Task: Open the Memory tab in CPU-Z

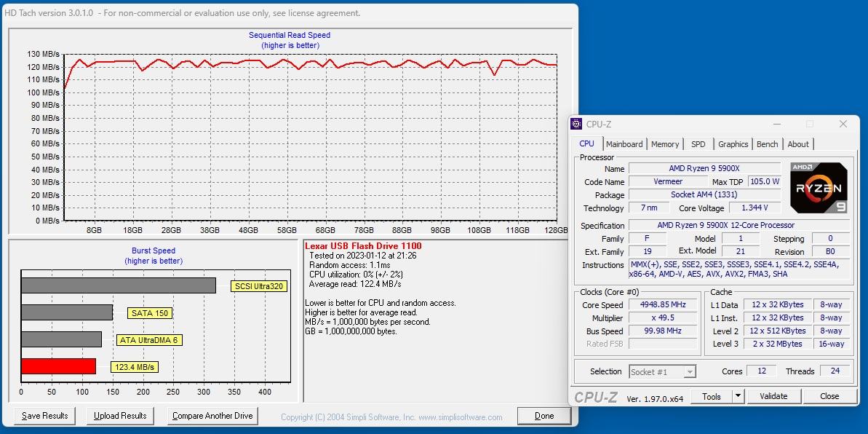Action: point(665,144)
